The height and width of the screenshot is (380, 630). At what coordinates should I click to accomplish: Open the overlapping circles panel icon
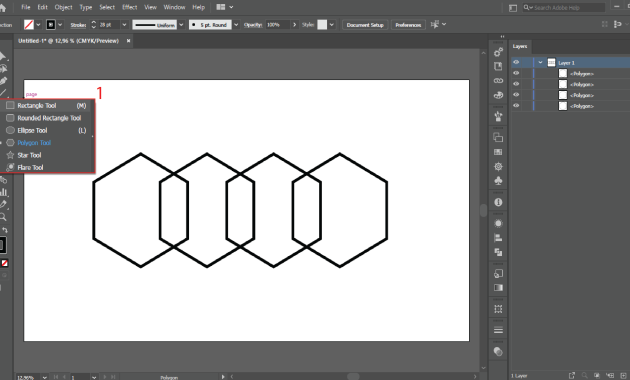(x=498, y=351)
